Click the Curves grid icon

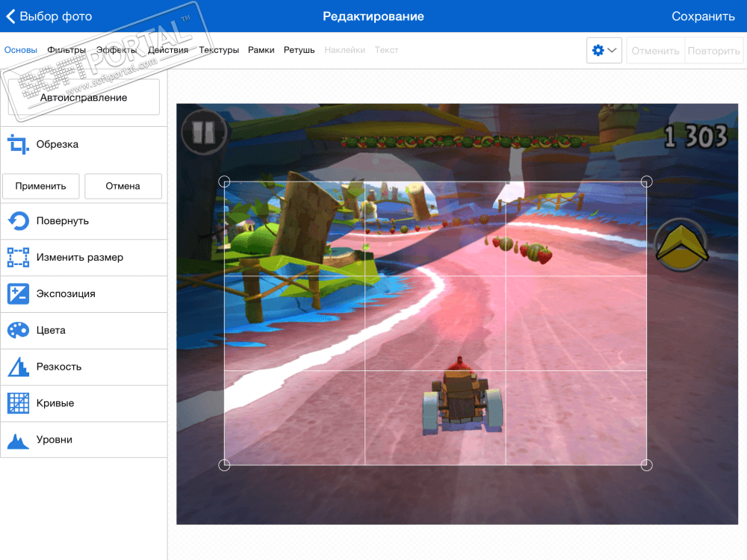pyautogui.click(x=18, y=403)
